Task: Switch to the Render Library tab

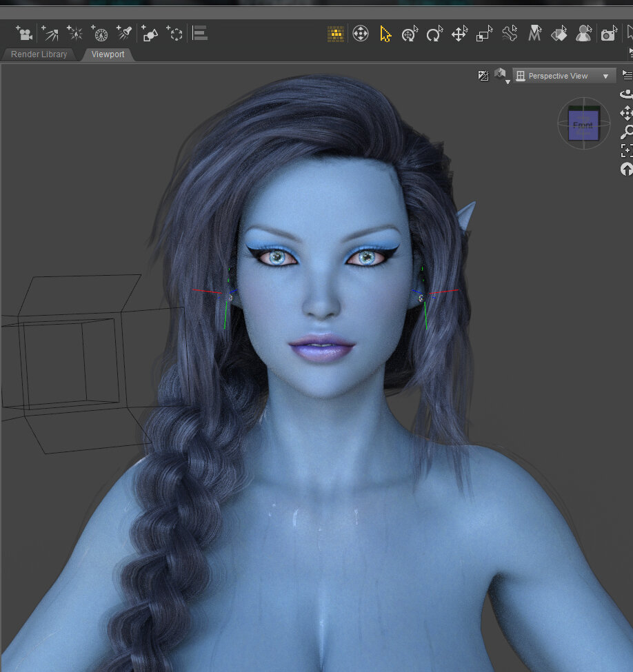Action: click(x=39, y=54)
